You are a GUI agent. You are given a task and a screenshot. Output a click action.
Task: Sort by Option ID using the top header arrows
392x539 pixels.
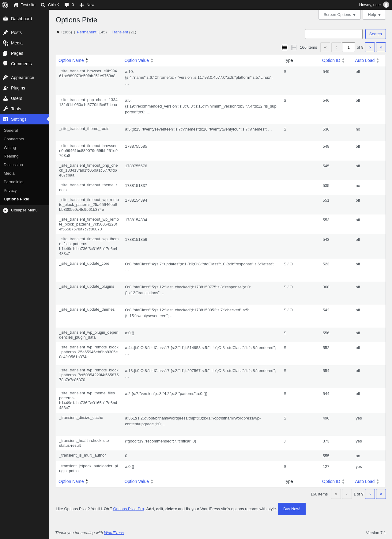tap(343, 61)
